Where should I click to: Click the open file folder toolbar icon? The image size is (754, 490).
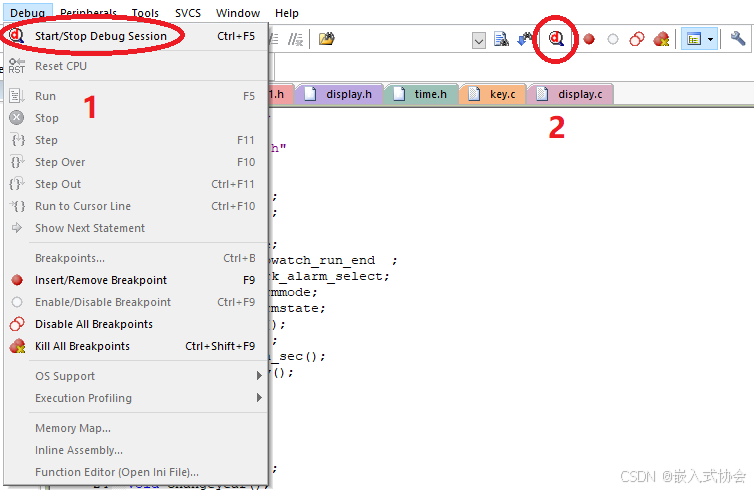pyautogui.click(x=327, y=38)
